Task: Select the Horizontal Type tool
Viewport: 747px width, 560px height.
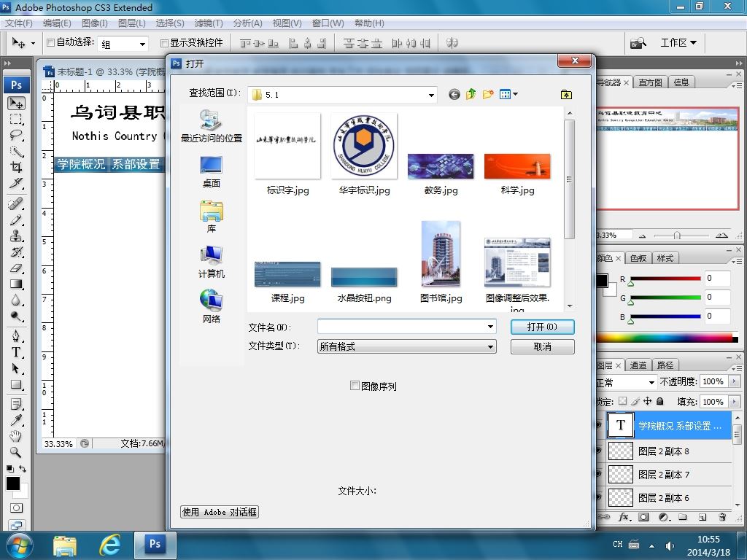Action: click(16, 353)
